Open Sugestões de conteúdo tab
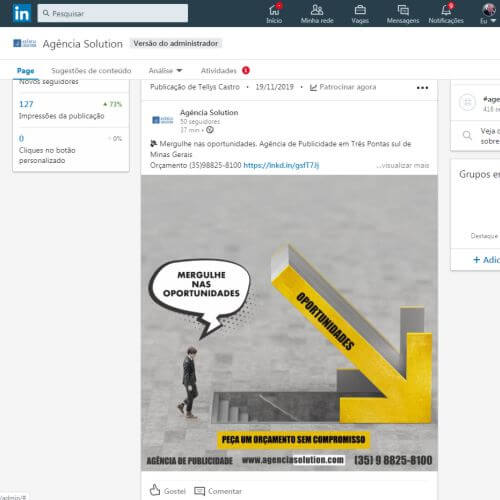500x500 pixels. point(91,71)
